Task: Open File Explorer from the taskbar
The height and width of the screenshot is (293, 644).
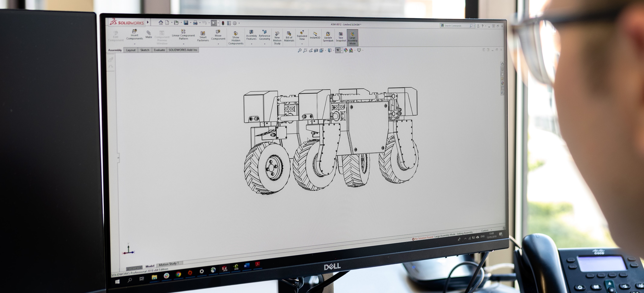Action: pos(154,277)
